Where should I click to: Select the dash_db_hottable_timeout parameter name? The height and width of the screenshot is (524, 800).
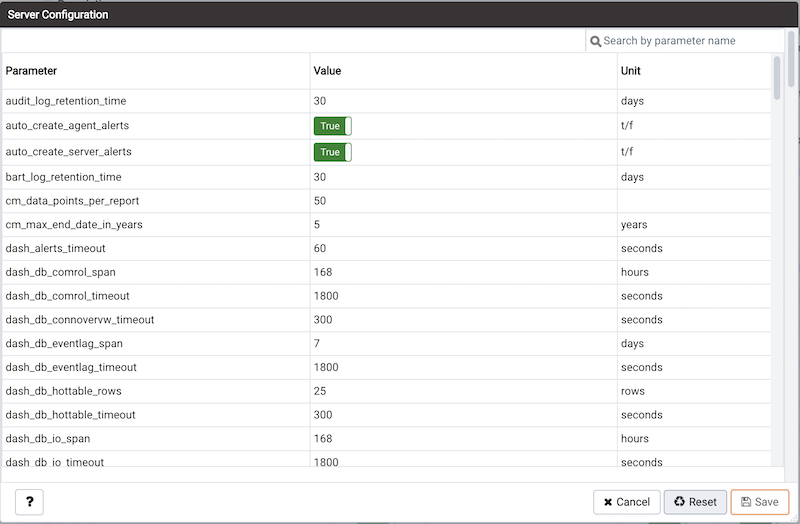(70, 415)
